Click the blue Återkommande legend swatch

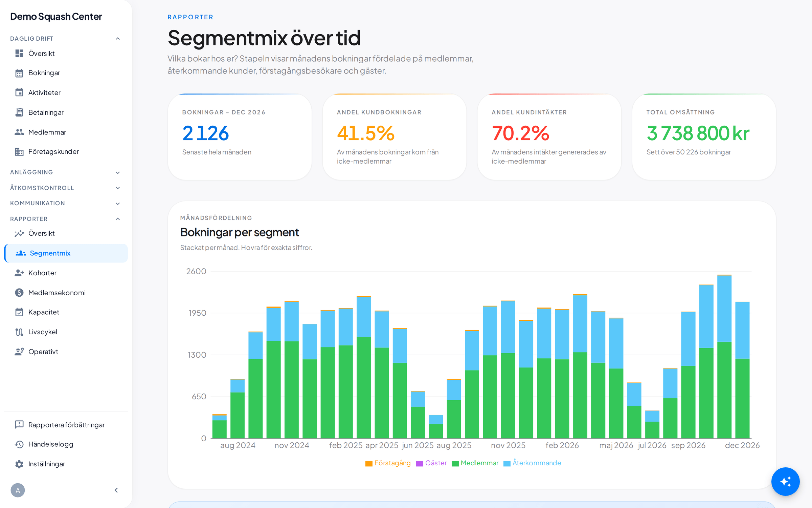coord(507,464)
